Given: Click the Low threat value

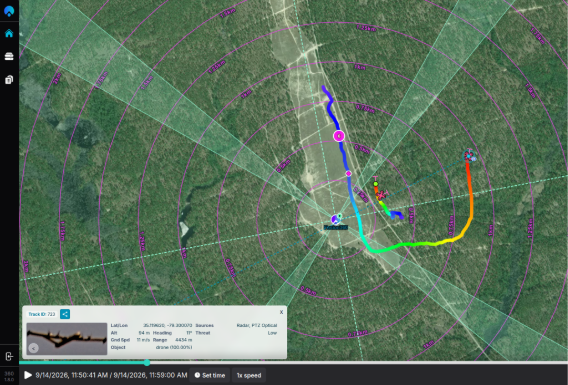Looking at the screenshot, I should tap(272, 332).
